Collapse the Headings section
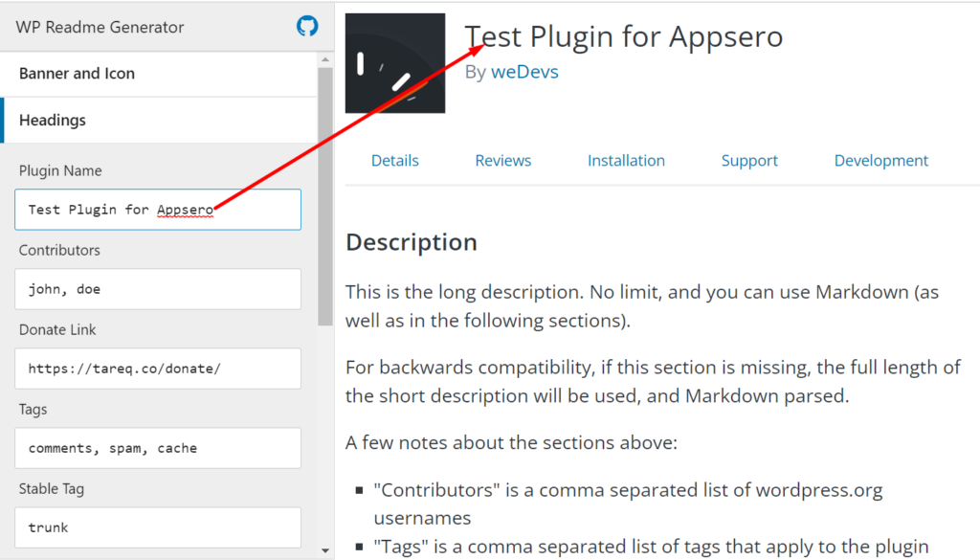Viewport: 980px width, 560px height. [159, 120]
